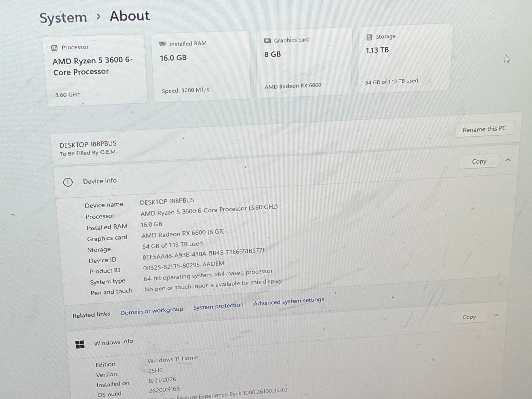Click the OS build value 26200.9168
532x399 pixels.
click(x=164, y=390)
